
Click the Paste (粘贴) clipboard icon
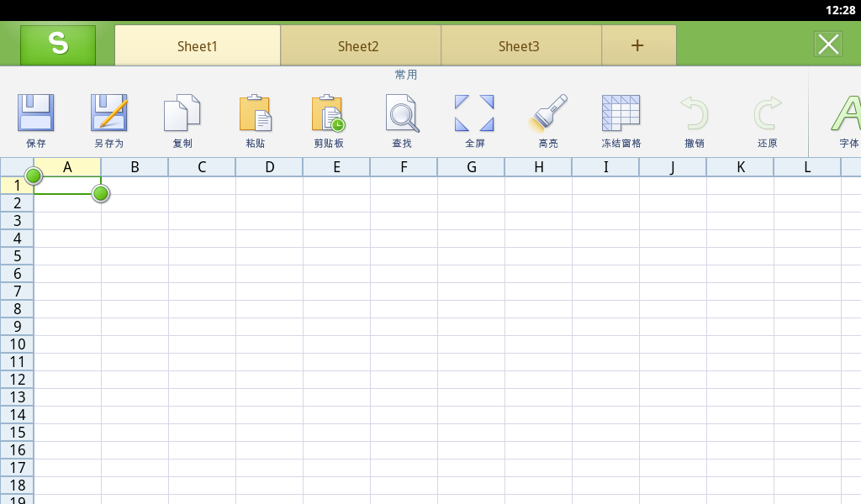pos(256,114)
